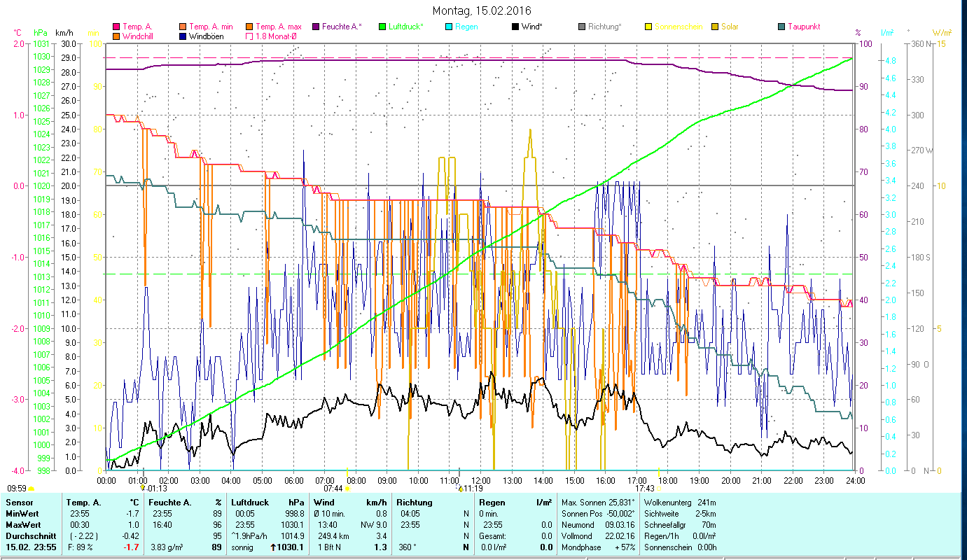967x560 pixels.
Task: Click the NW 9.0 max wind value
Action: click(373, 524)
